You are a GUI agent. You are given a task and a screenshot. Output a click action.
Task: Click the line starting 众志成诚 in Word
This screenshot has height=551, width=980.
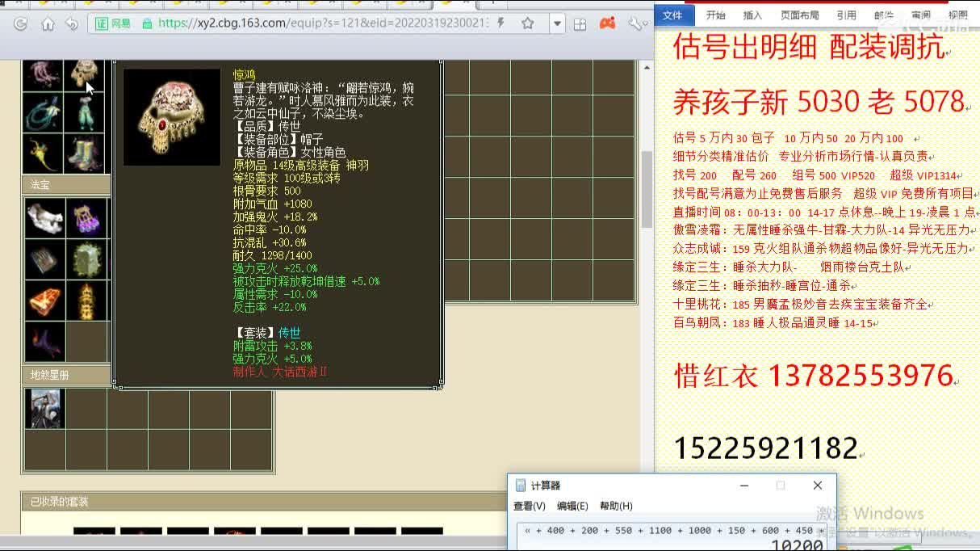tap(822, 249)
